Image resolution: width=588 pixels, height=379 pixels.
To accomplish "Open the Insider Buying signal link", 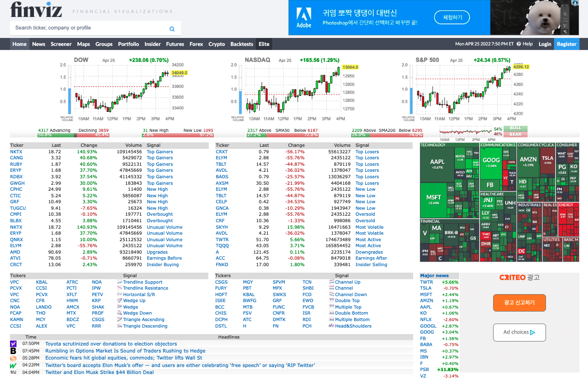I will [x=163, y=264].
